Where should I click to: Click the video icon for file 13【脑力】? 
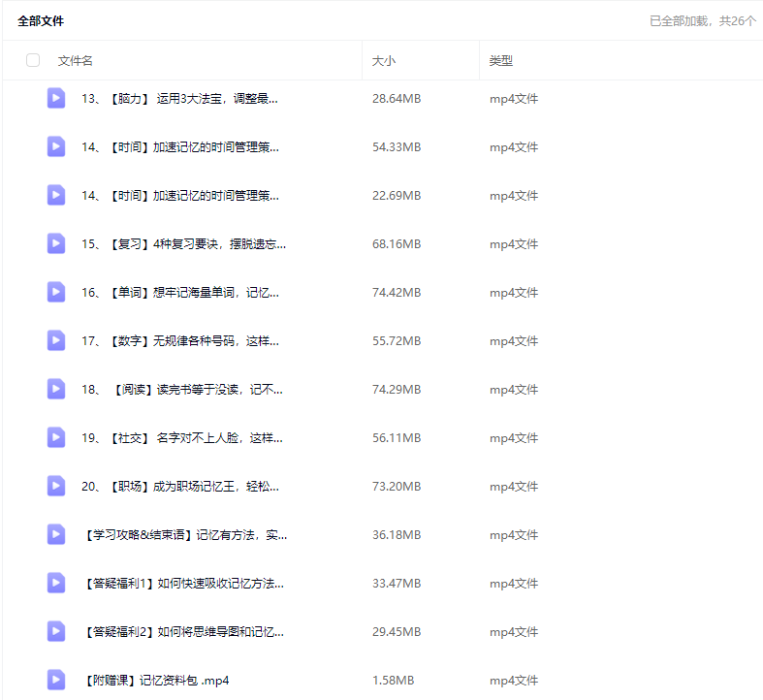point(56,98)
